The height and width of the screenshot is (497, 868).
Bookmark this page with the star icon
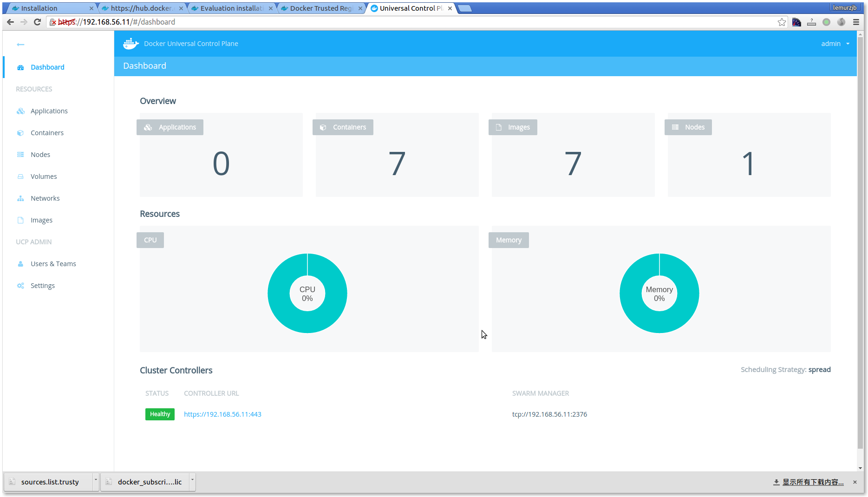[782, 22]
